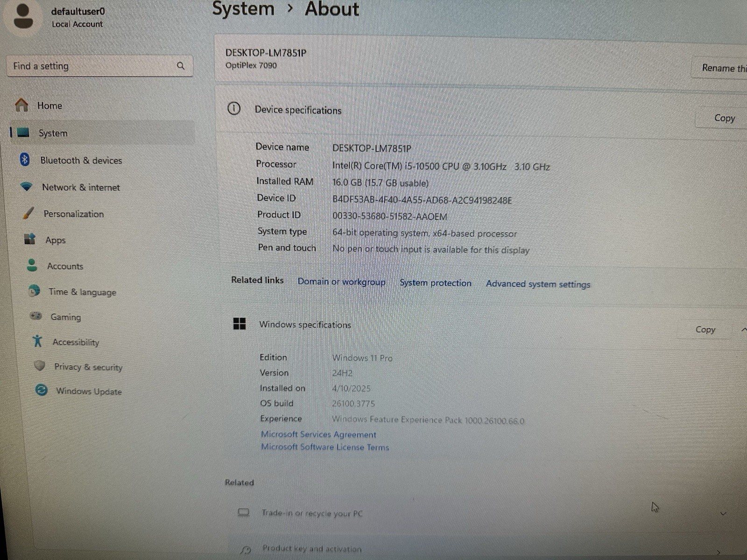Click the Installed on date 4/10/2025
The image size is (747, 560).
pos(351,388)
